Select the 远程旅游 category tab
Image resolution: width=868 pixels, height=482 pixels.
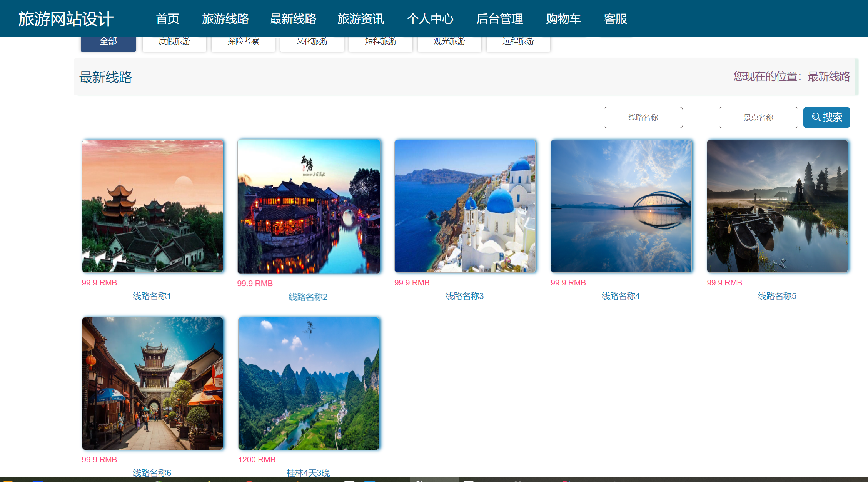pos(518,41)
